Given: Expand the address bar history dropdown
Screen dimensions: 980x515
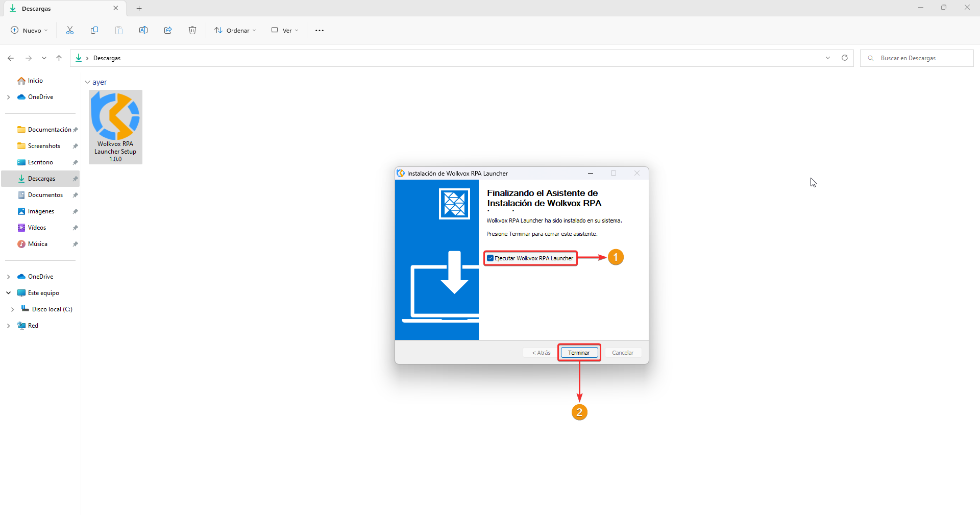Looking at the screenshot, I should [x=828, y=58].
